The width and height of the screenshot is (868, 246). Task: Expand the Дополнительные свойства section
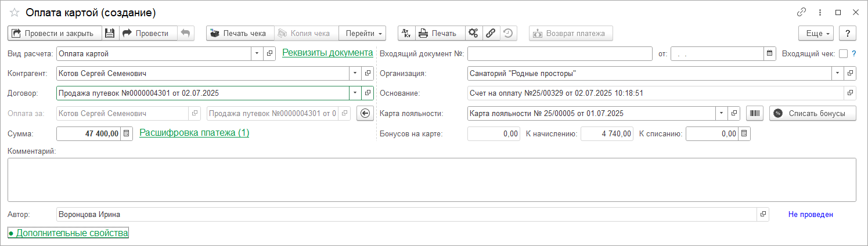click(68, 233)
